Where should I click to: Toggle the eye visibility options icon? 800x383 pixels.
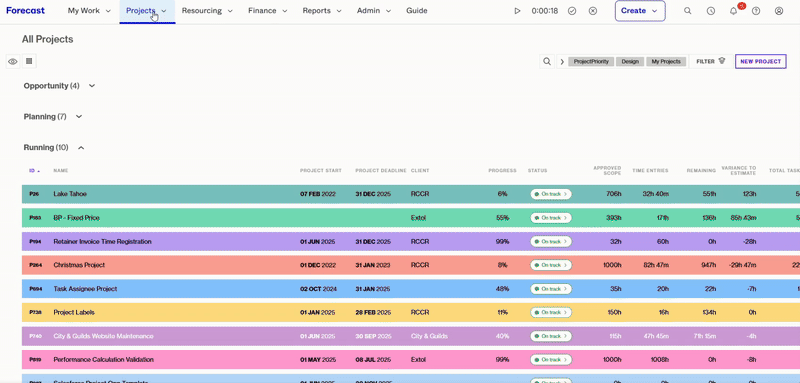click(13, 62)
